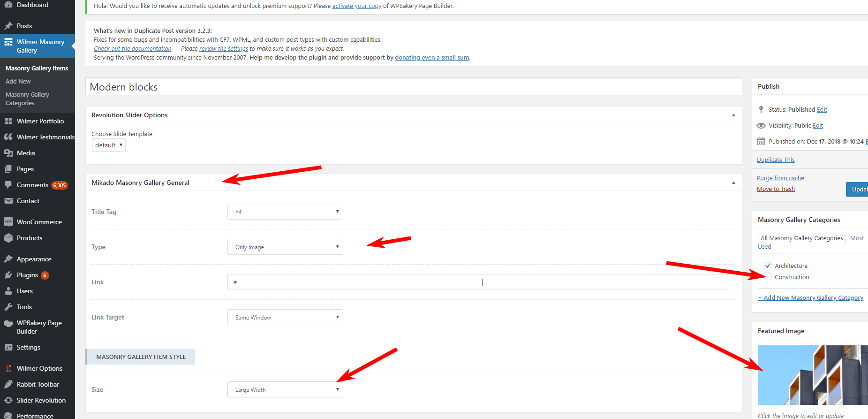Click the Visibility eye icon in Publish
This screenshot has height=419, width=868.
click(x=761, y=125)
